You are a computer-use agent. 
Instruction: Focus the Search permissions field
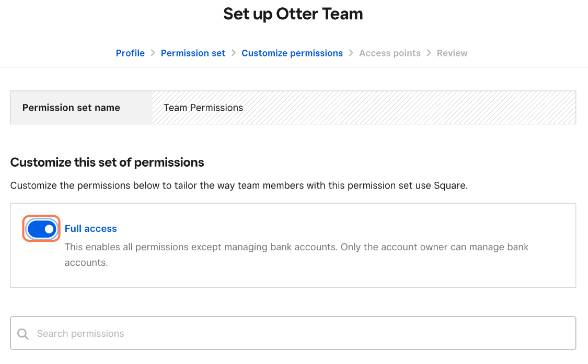(x=293, y=333)
